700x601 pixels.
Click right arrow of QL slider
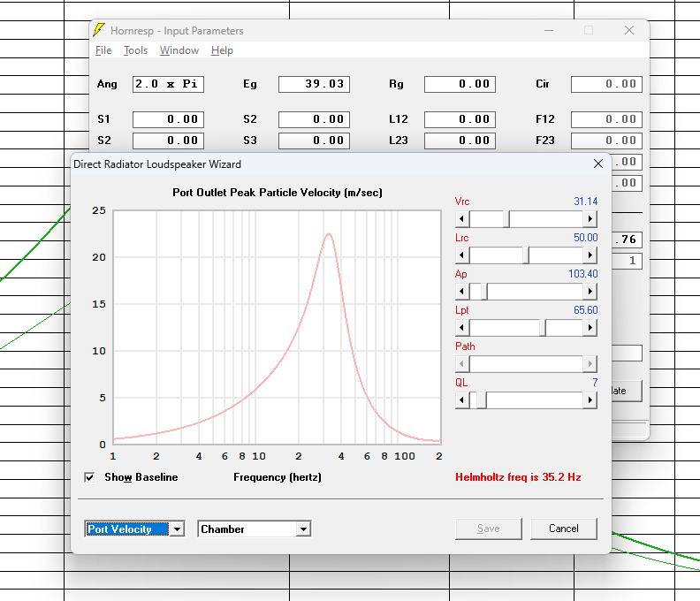(x=590, y=399)
